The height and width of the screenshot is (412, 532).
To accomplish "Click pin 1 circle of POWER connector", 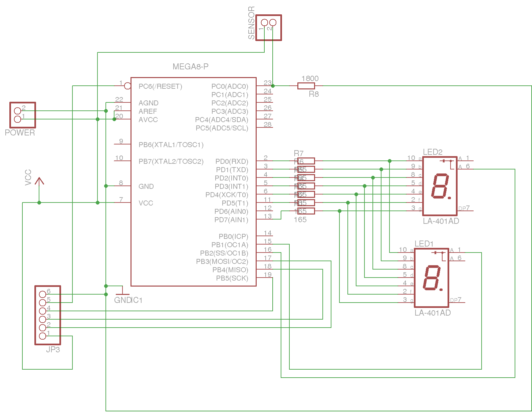I will point(17,119).
